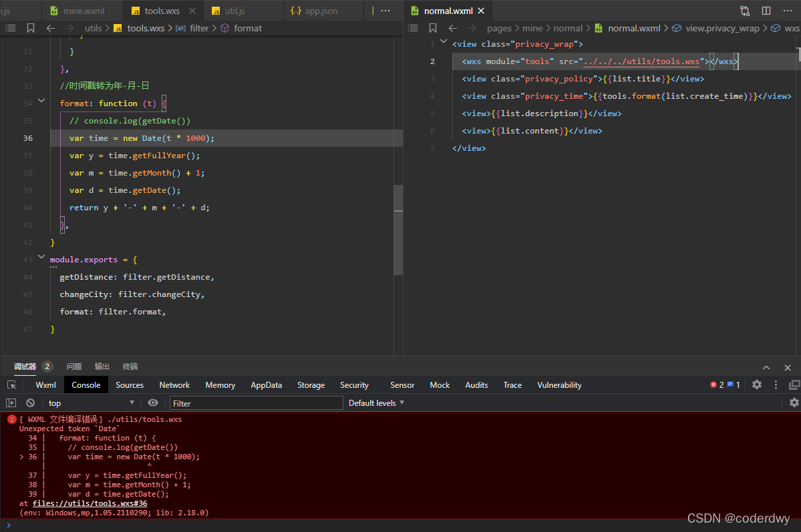
Task: Switch to 问题 panel tab
Action: tap(74, 366)
